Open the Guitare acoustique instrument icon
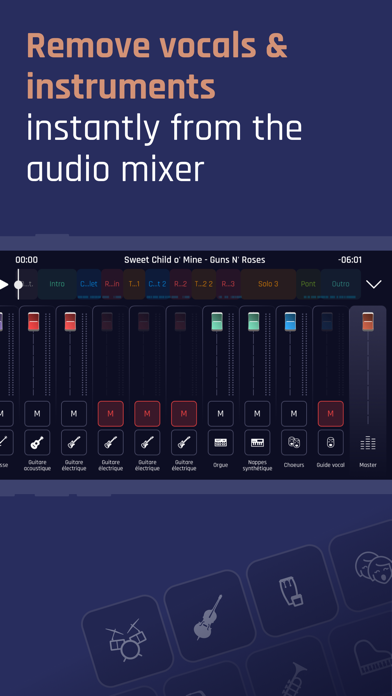This screenshot has height=696, width=392. coord(37,442)
